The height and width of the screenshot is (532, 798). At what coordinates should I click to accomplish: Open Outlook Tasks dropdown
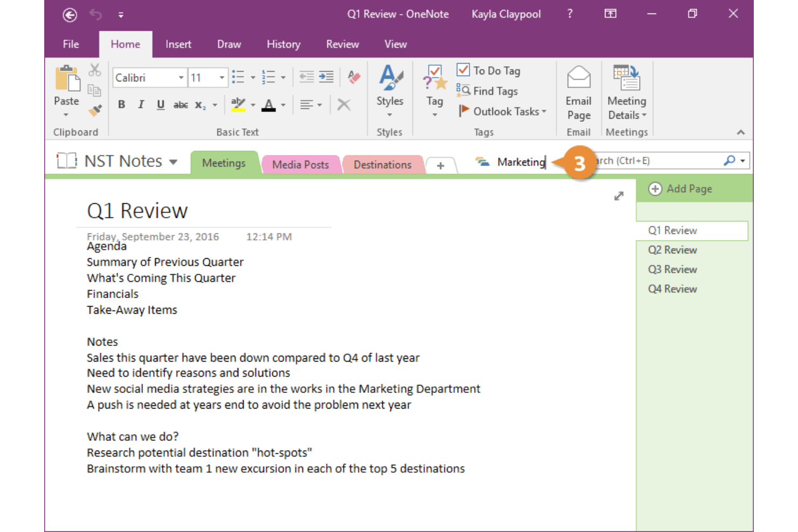[x=502, y=111]
